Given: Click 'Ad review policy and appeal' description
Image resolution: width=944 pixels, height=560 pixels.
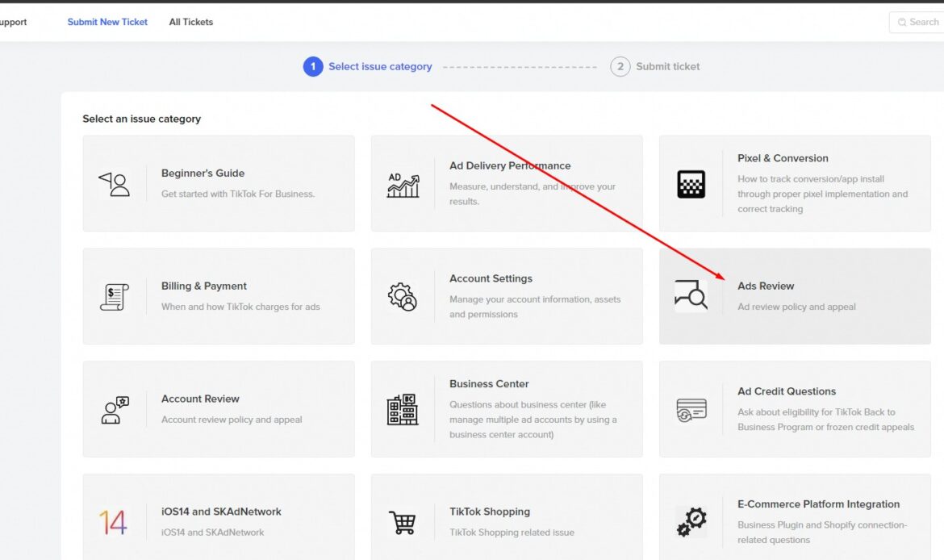Looking at the screenshot, I should (796, 307).
